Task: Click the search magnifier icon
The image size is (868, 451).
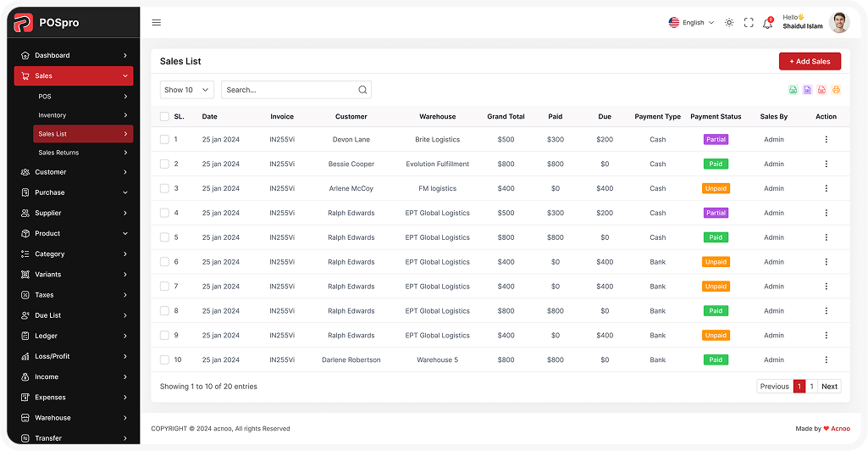Action: [362, 90]
